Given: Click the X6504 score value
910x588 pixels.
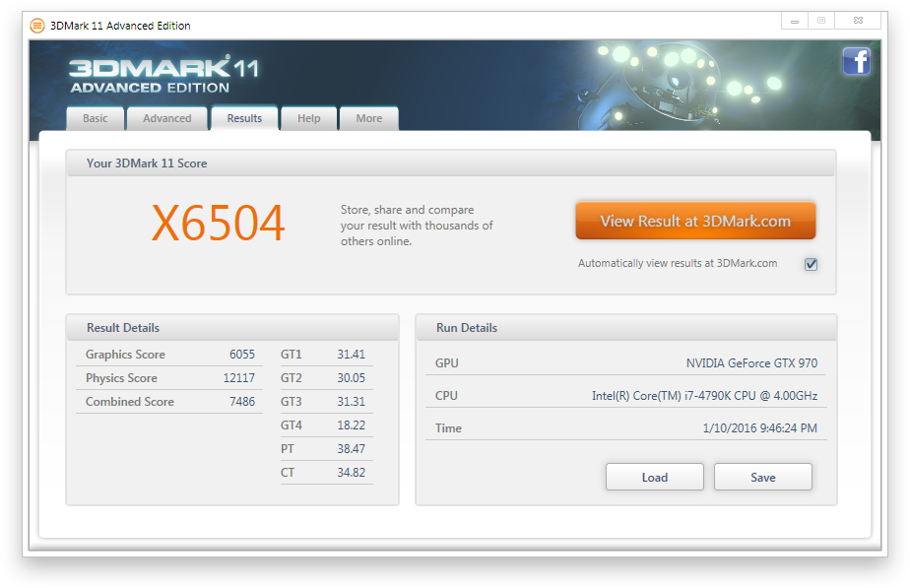Looking at the screenshot, I should coord(218,223).
